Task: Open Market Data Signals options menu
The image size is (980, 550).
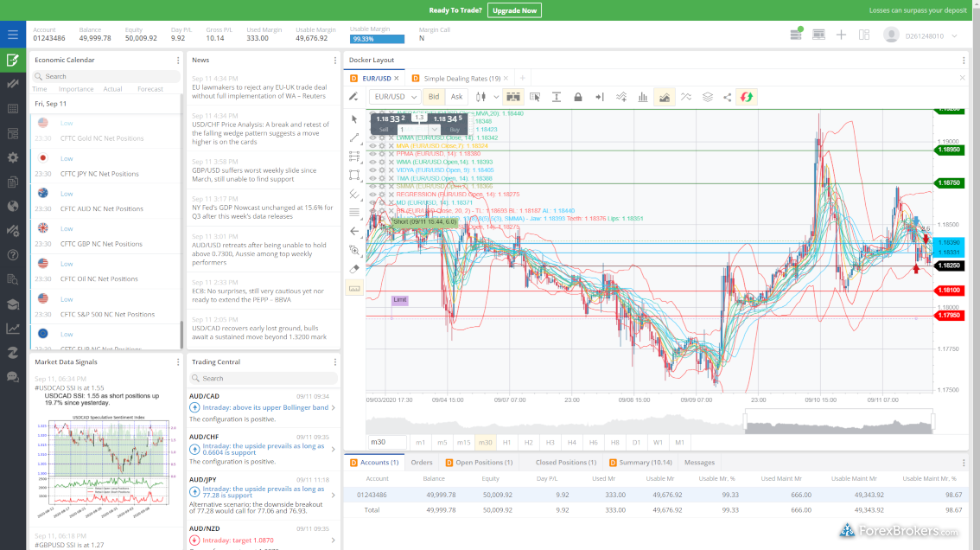Action: pyautogui.click(x=178, y=362)
